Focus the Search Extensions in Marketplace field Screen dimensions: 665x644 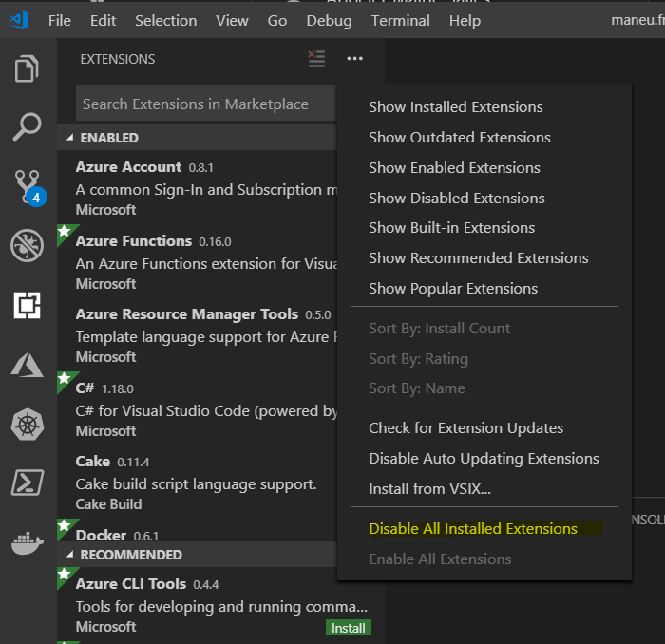[x=206, y=104]
